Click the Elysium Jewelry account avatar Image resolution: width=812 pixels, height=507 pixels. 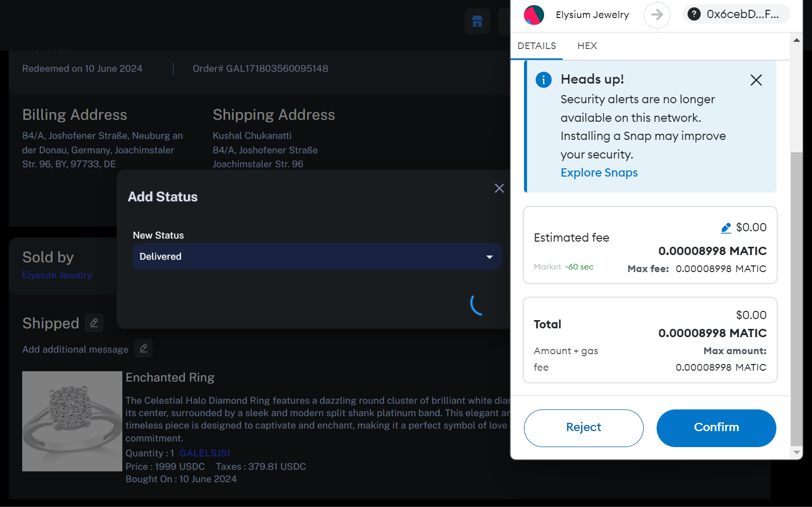tap(534, 15)
